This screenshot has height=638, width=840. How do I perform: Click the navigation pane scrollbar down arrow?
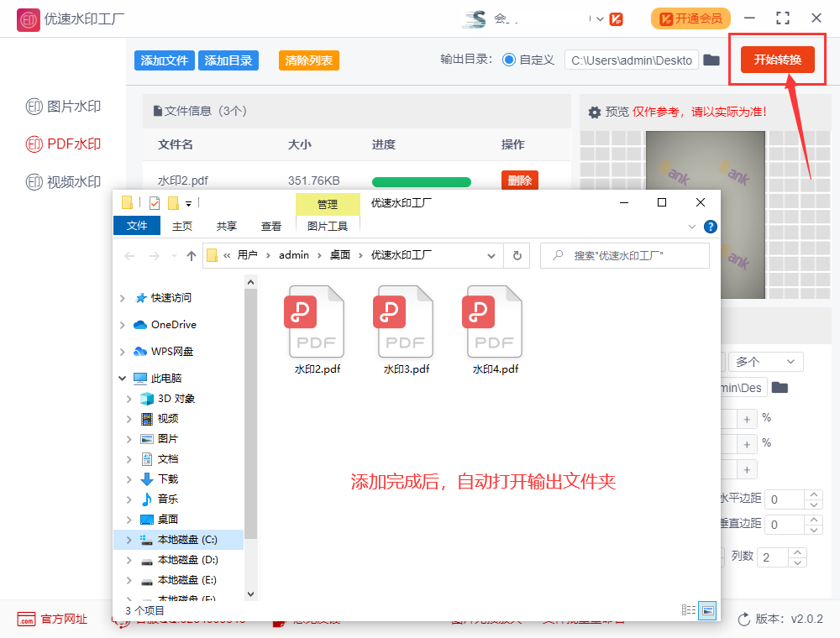pos(250,594)
